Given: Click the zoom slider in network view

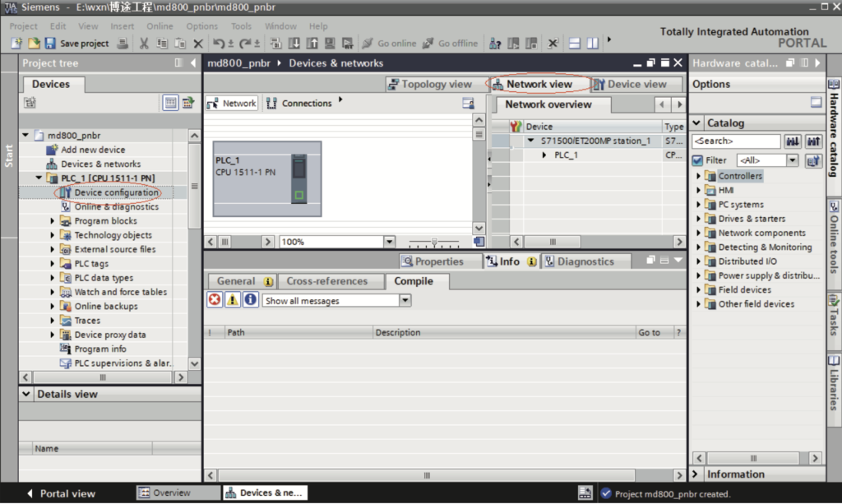Looking at the screenshot, I should (x=434, y=242).
